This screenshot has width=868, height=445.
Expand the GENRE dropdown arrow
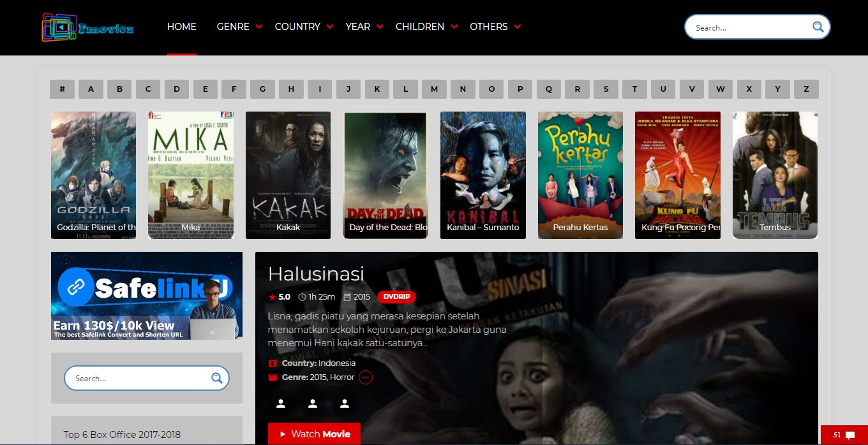click(x=258, y=27)
